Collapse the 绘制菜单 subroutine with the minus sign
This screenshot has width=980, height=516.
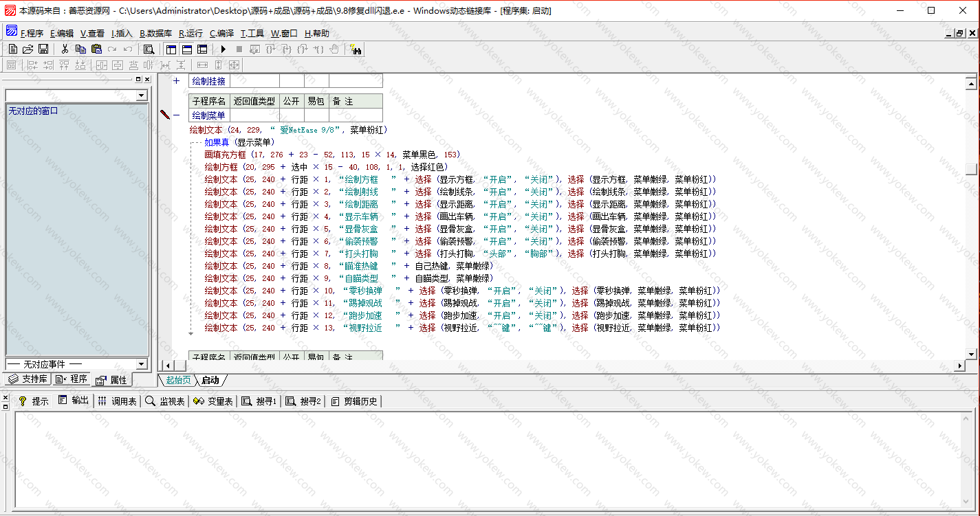click(176, 115)
